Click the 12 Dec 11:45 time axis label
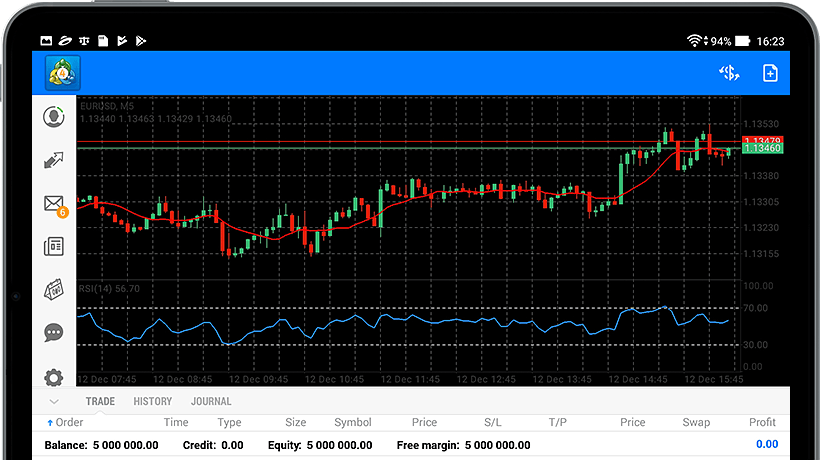This screenshot has width=820, height=460. point(410,380)
